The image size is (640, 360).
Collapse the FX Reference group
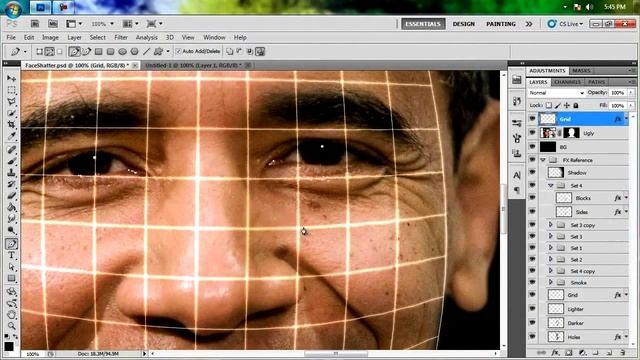pyautogui.click(x=543, y=160)
